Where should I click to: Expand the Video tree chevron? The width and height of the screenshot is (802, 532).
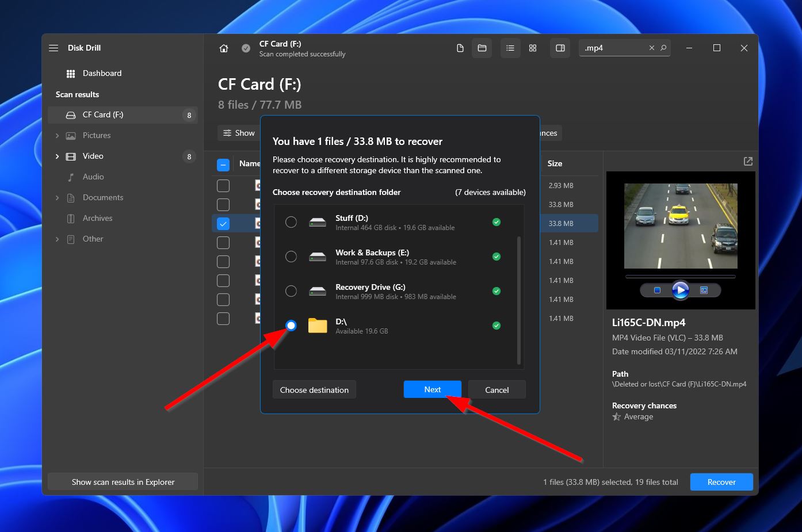(57, 156)
